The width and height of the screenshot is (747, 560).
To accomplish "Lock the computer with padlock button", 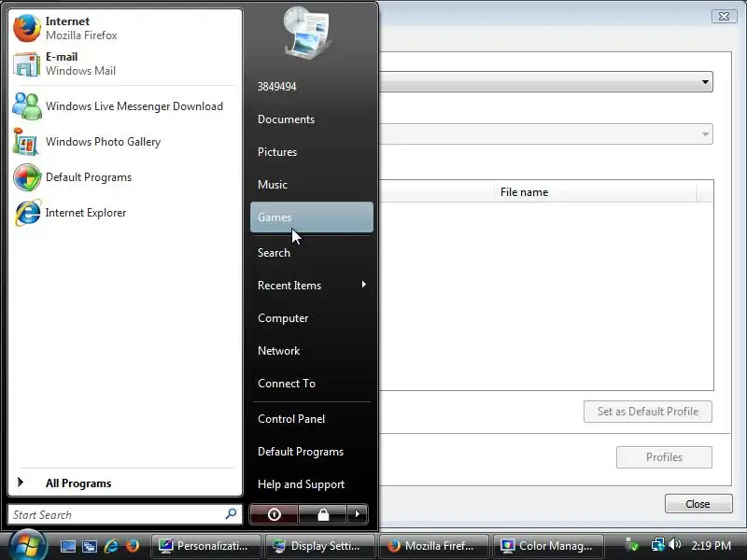I will point(323,514).
